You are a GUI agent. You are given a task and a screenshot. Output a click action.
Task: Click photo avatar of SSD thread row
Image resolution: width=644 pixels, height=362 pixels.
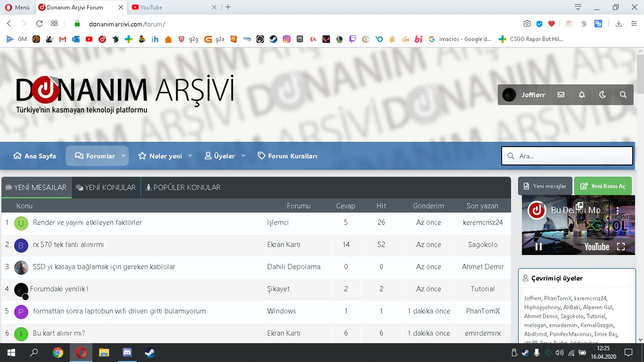coord(21,268)
